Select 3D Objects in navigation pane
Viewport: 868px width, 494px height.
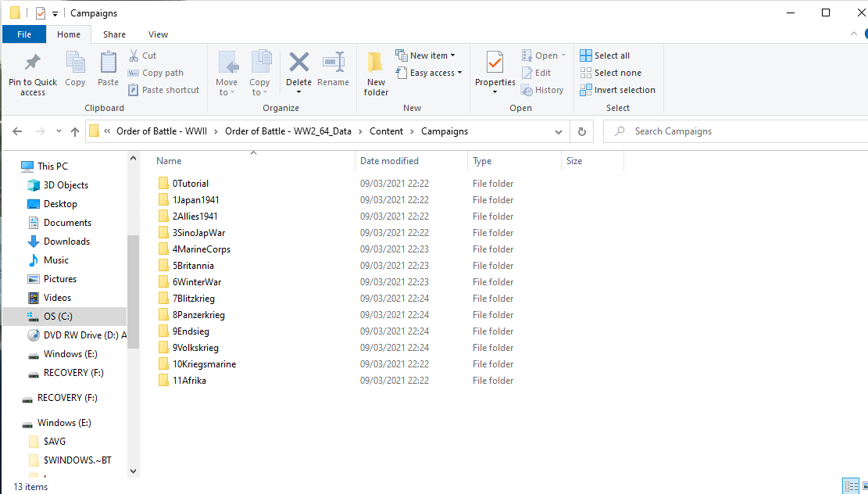pos(58,185)
